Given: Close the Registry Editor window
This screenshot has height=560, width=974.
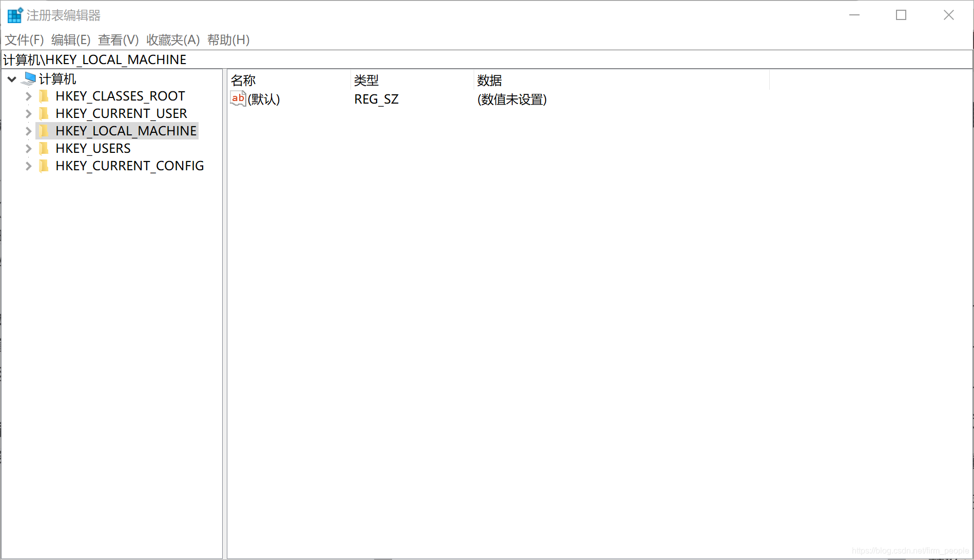Looking at the screenshot, I should pos(949,15).
